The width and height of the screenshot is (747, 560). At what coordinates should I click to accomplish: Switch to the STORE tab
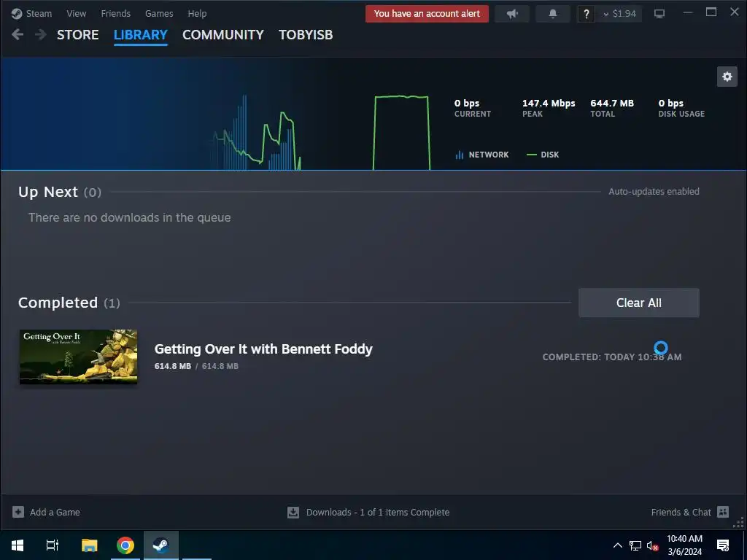(77, 35)
